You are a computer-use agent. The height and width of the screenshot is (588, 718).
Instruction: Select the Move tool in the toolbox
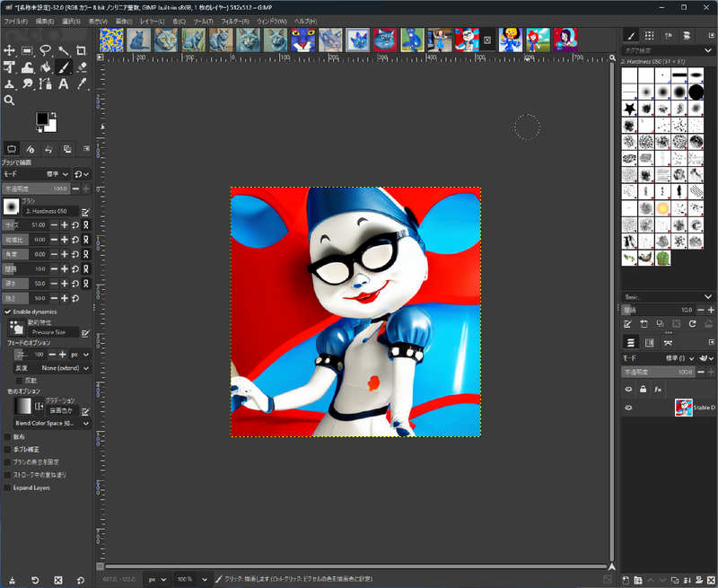click(x=11, y=49)
